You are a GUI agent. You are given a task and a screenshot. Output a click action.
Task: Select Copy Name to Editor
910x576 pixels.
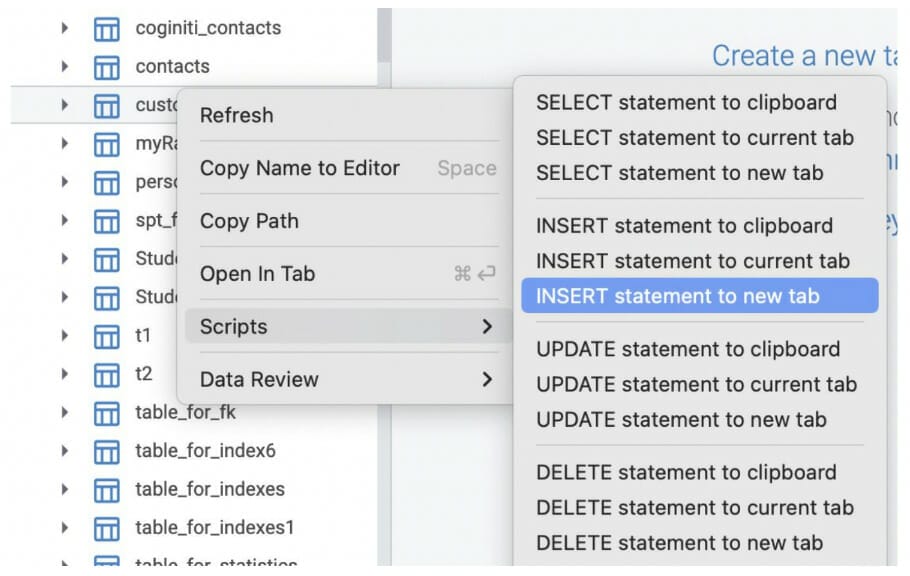click(x=299, y=168)
